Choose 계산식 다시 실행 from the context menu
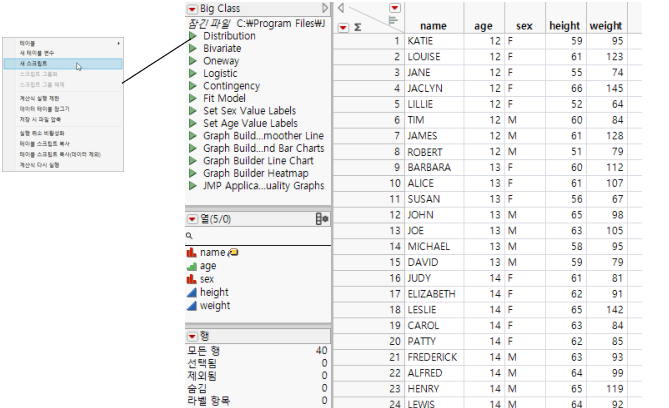669x408 pixels. tap(63, 165)
